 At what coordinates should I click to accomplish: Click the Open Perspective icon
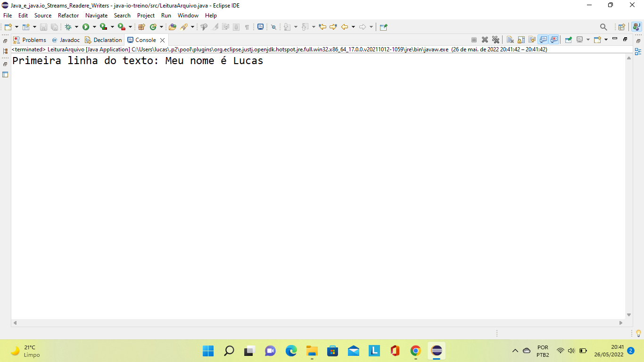(x=621, y=27)
